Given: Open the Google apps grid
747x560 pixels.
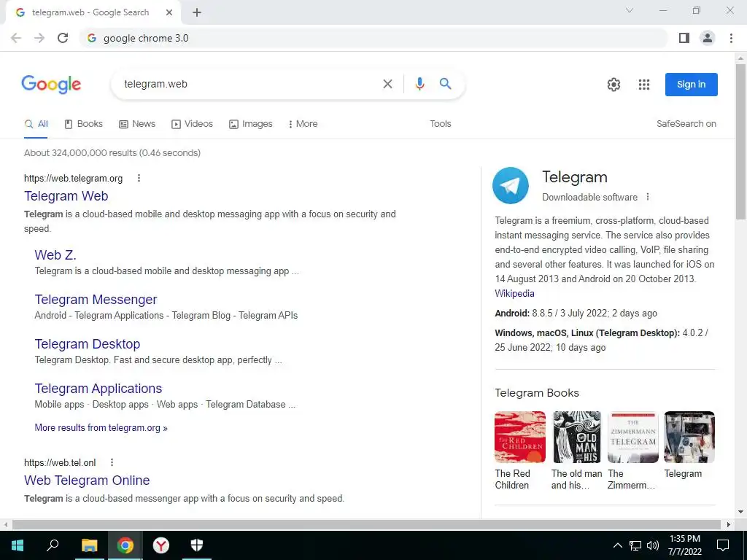Looking at the screenshot, I should point(644,85).
